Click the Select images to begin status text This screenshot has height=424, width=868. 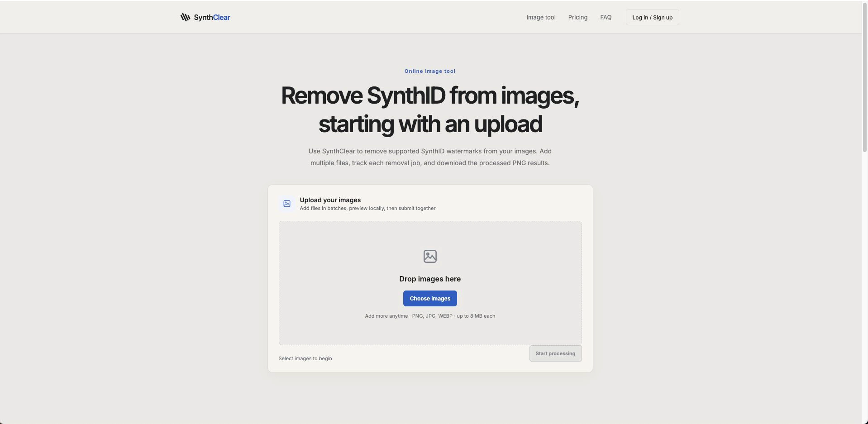coord(305,358)
